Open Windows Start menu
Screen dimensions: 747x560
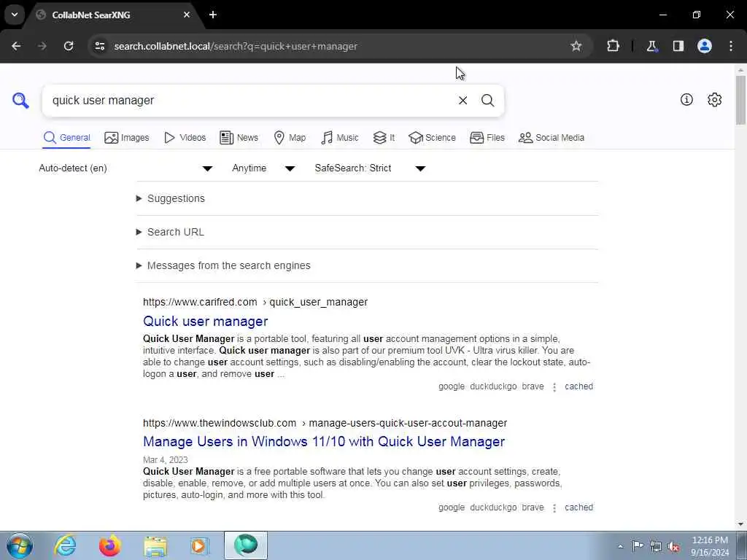click(20, 545)
